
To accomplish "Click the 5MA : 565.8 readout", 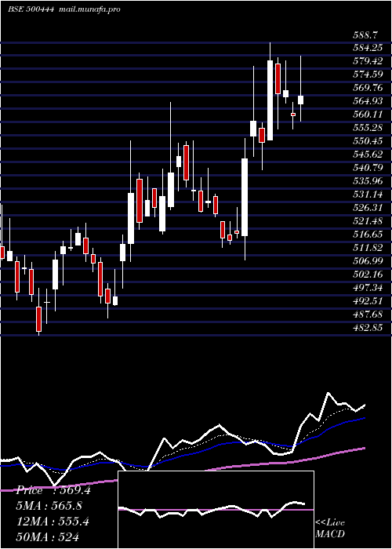I will coord(49,506).
